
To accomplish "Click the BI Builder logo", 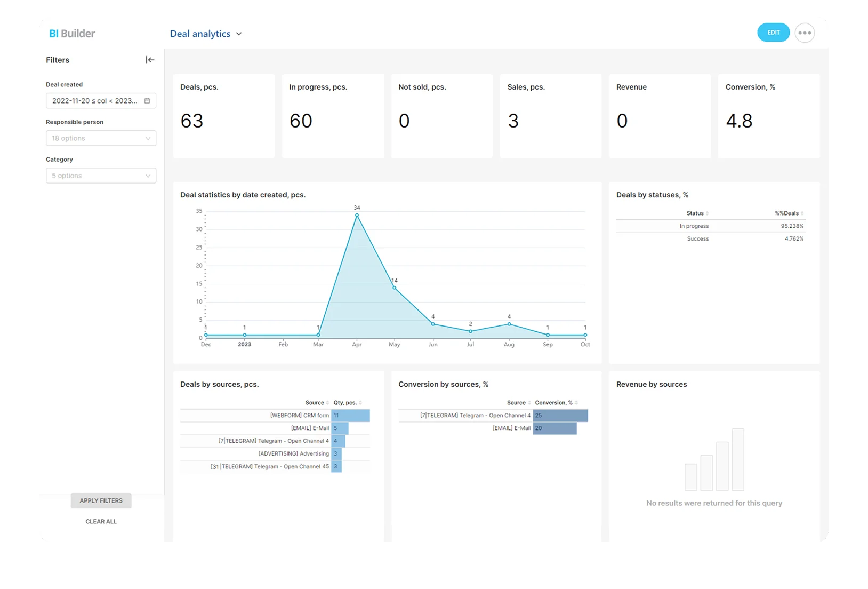I will (72, 33).
